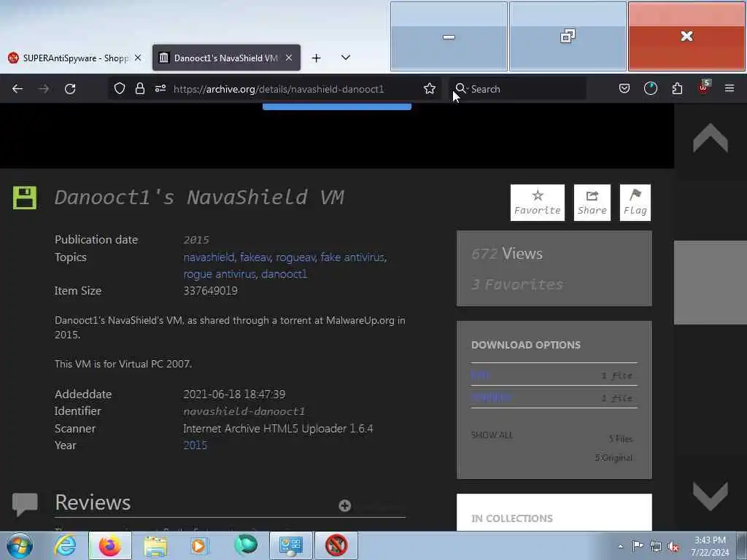Open the uBlock Origin extension icon
This screenshot has height=560, width=747.
pos(704,87)
